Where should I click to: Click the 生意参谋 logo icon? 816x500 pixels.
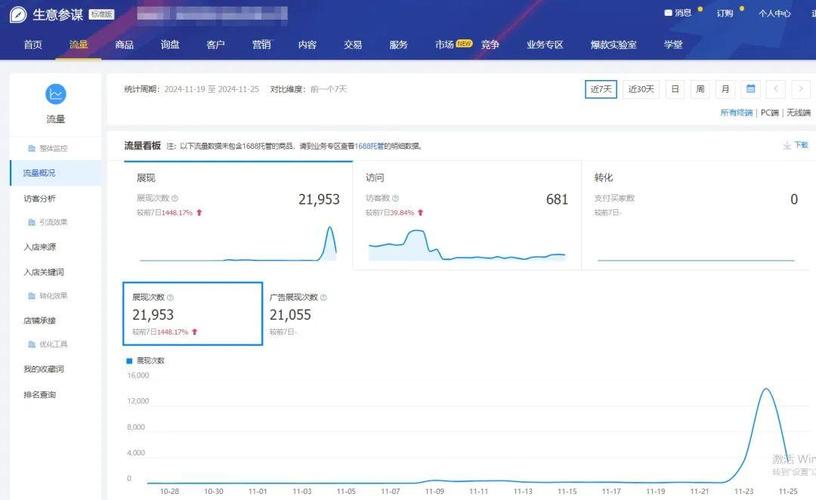(x=18, y=14)
